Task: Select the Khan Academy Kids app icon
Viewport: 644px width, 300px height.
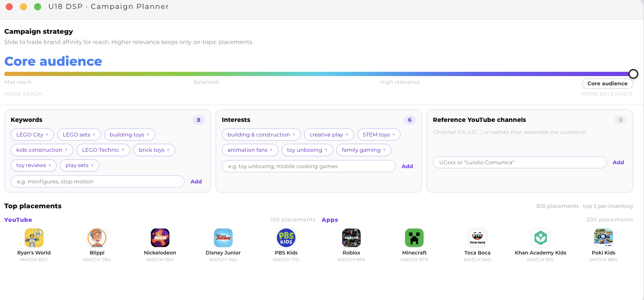Action: (541, 238)
